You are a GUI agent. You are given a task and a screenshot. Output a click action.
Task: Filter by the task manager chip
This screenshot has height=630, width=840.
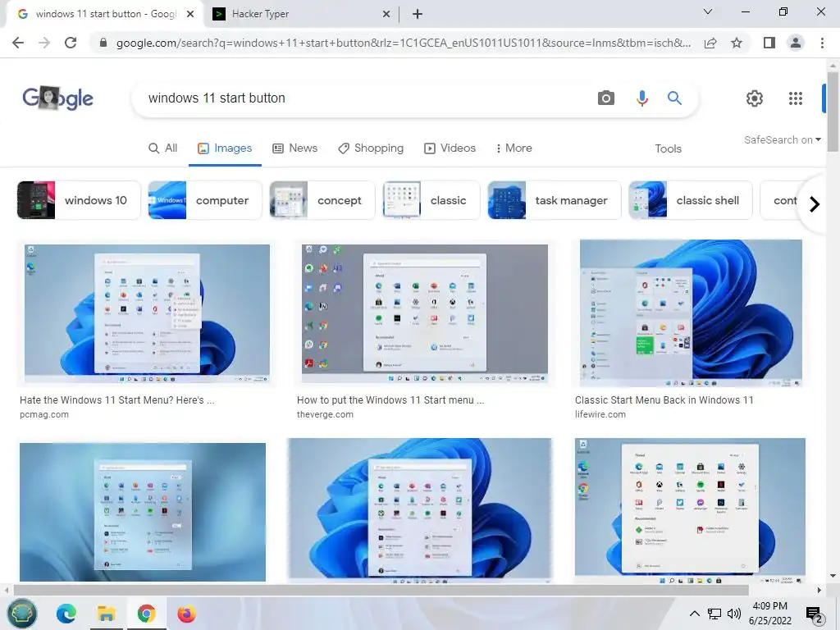(554, 200)
